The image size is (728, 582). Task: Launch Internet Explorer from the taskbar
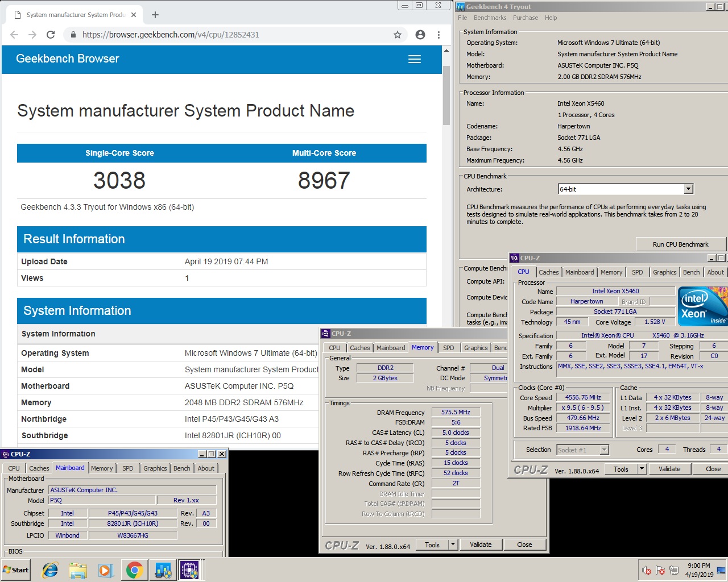pos(50,570)
